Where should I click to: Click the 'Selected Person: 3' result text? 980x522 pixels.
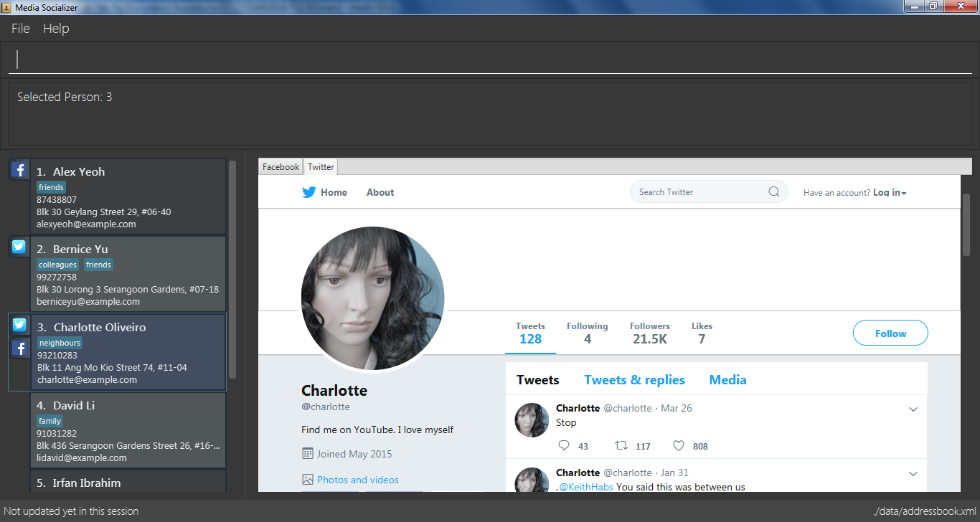coord(65,97)
